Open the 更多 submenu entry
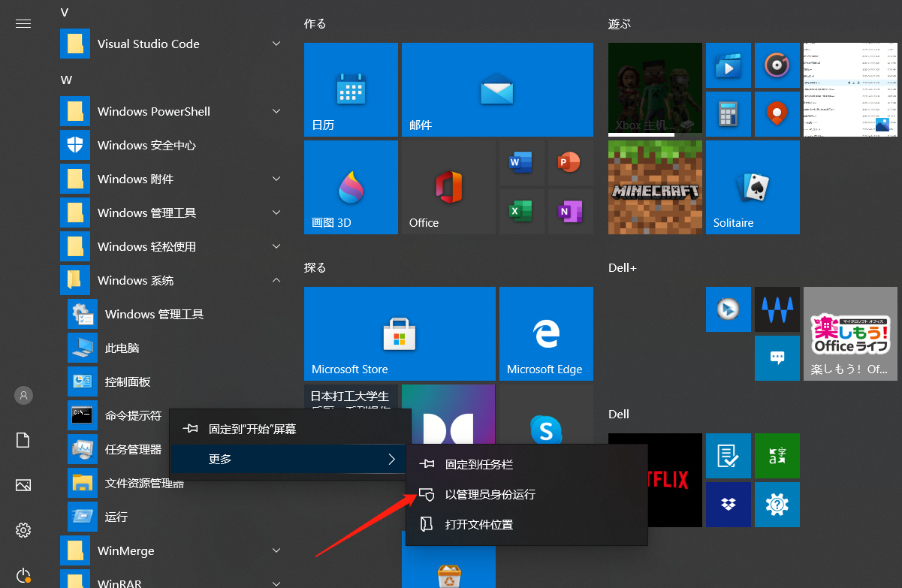This screenshot has width=902, height=588. [x=291, y=459]
